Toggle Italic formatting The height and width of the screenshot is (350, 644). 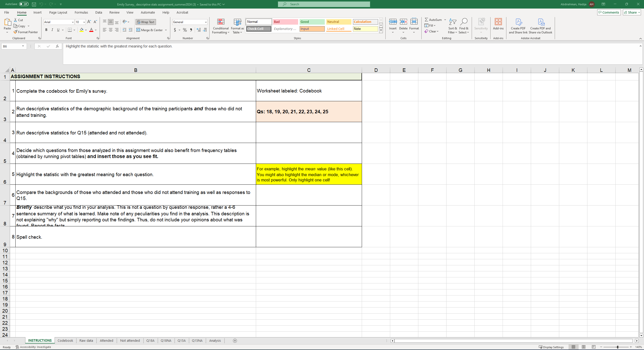coord(52,30)
